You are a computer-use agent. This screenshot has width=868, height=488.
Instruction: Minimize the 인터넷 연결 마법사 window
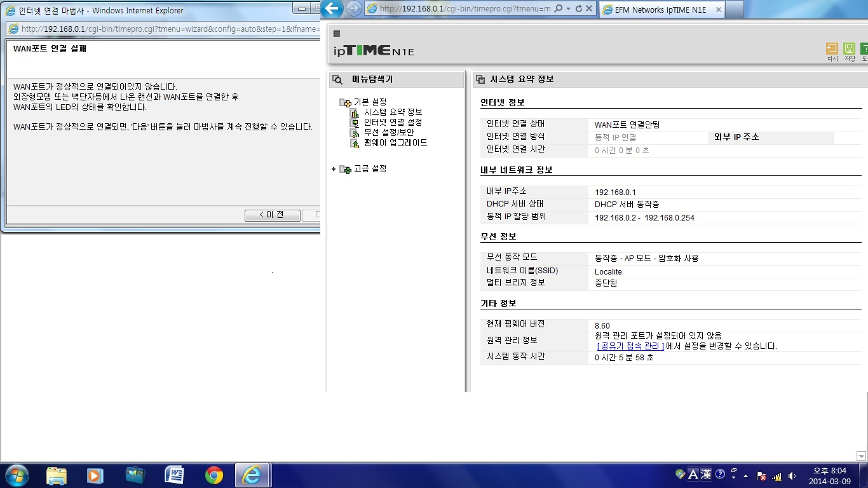pyautogui.click(x=302, y=10)
